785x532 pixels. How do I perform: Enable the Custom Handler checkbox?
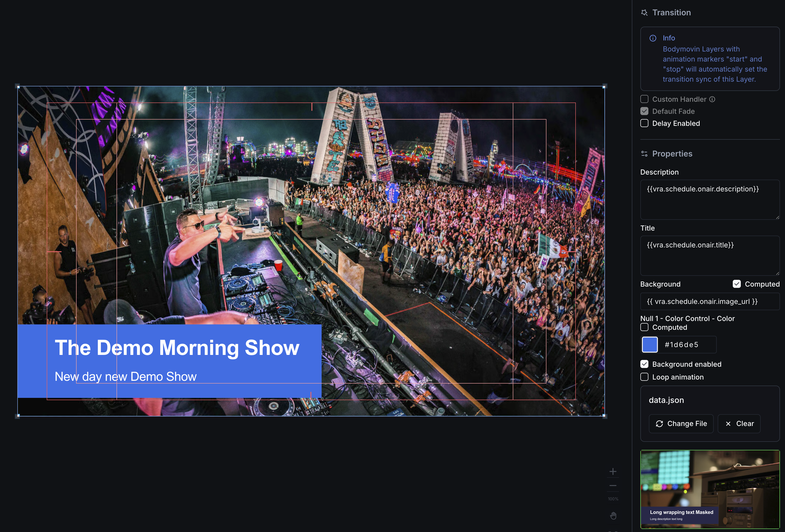(644, 99)
